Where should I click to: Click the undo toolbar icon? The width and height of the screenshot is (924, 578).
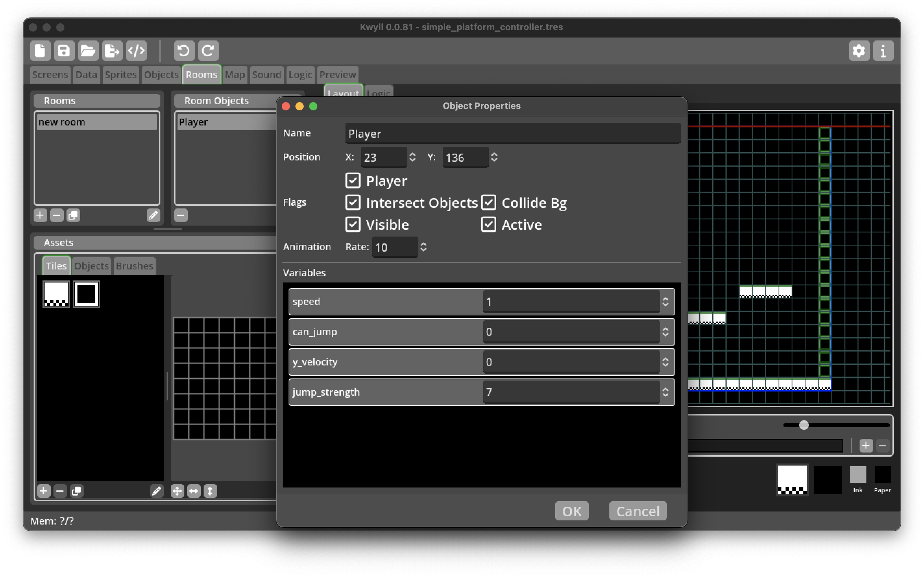point(184,50)
